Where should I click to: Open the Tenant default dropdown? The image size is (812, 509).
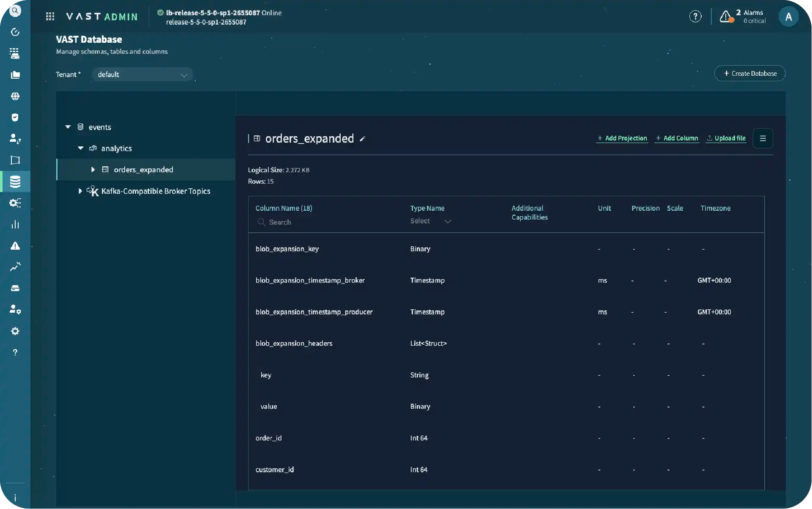(x=142, y=74)
